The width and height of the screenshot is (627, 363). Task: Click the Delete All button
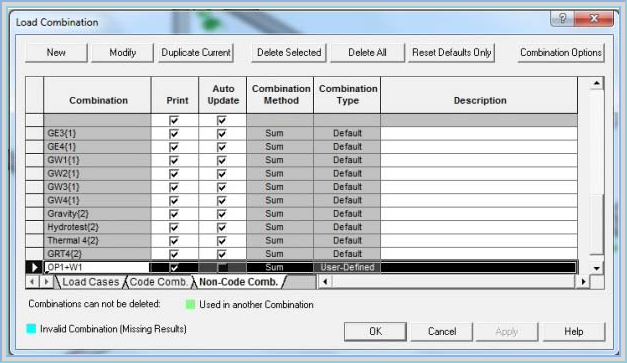[367, 53]
